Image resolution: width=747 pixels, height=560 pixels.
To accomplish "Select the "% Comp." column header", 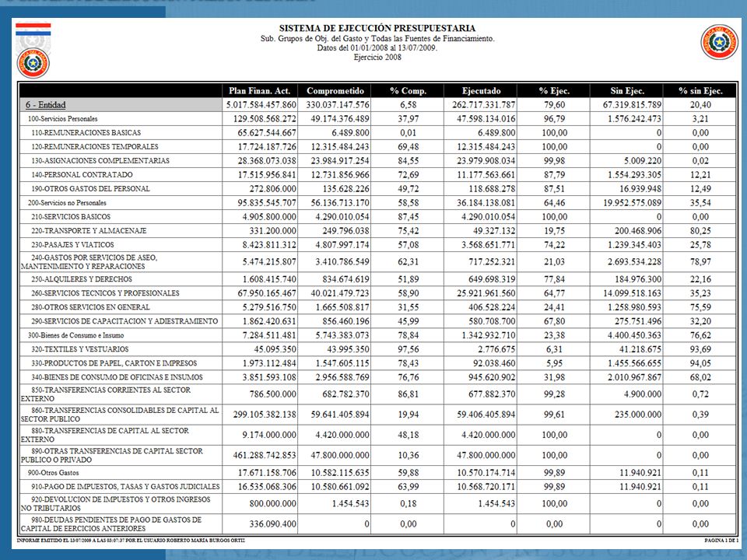I will [408, 91].
